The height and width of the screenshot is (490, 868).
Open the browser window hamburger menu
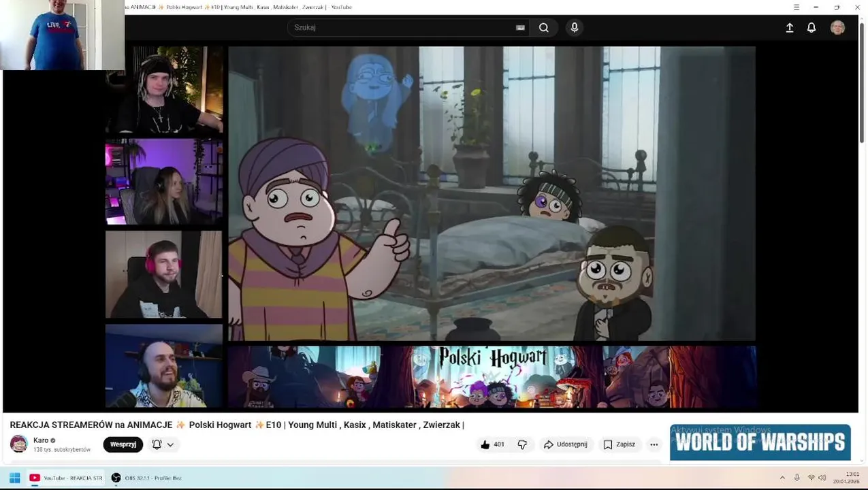[x=797, y=7]
